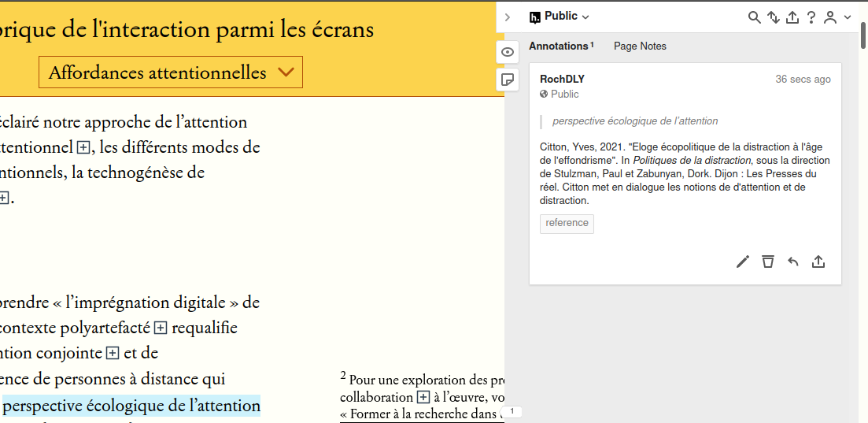Click the highlighted text perspective écologique

click(x=131, y=406)
